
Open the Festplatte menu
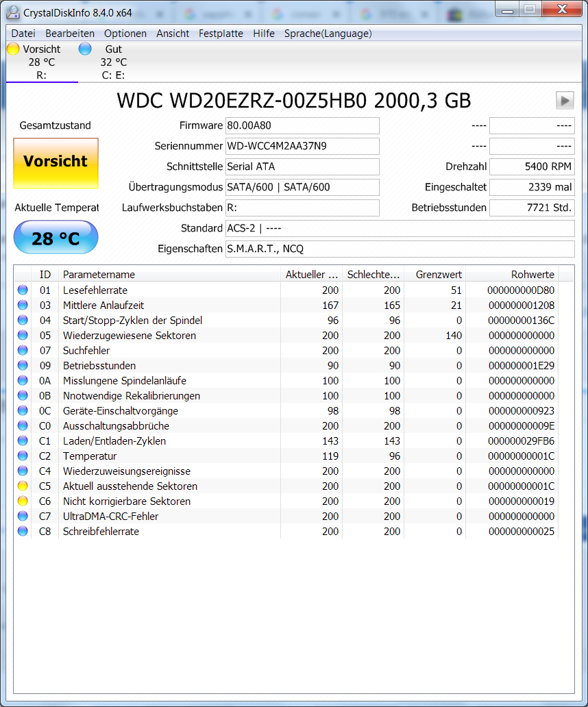221,34
